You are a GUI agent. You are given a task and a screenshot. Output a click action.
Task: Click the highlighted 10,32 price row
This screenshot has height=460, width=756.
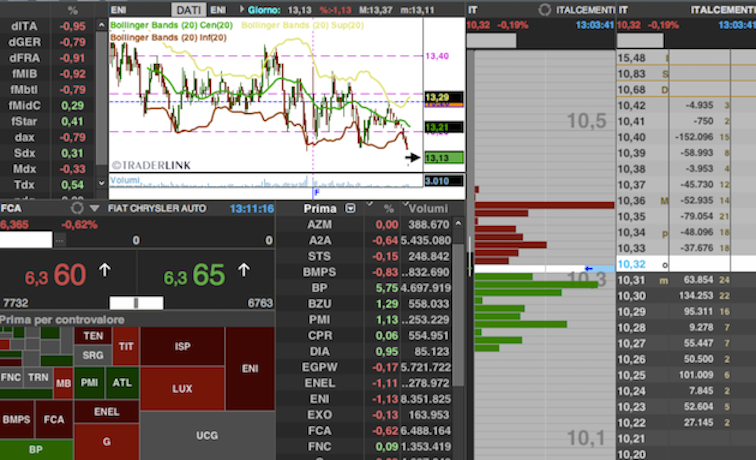(x=686, y=264)
